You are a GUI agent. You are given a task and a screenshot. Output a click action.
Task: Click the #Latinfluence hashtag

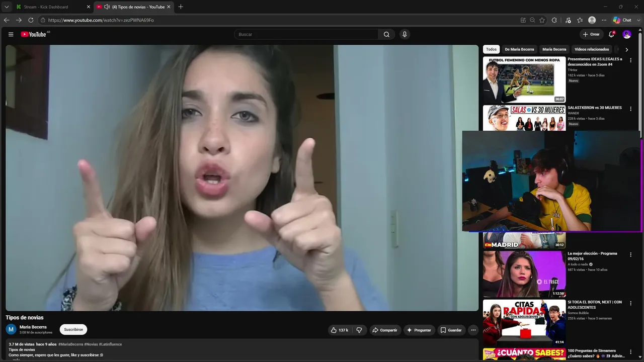coord(111,344)
